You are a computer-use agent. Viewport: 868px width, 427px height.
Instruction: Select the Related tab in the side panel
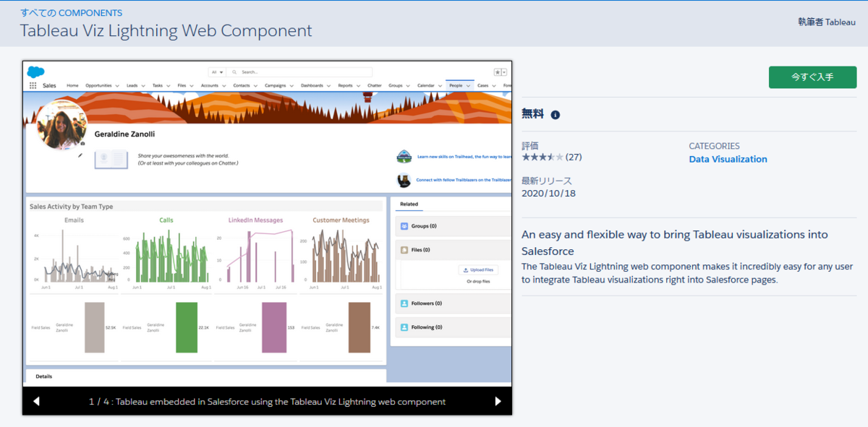coord(409,204)
